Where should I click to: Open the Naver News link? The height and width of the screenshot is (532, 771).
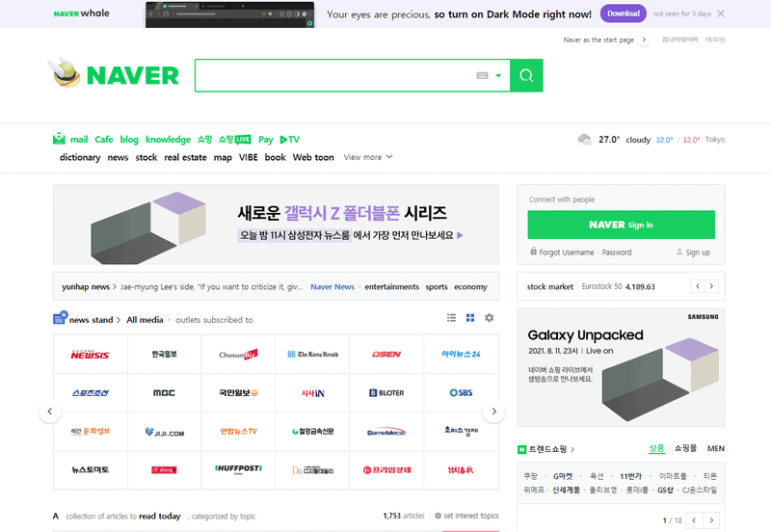point(332,286)
